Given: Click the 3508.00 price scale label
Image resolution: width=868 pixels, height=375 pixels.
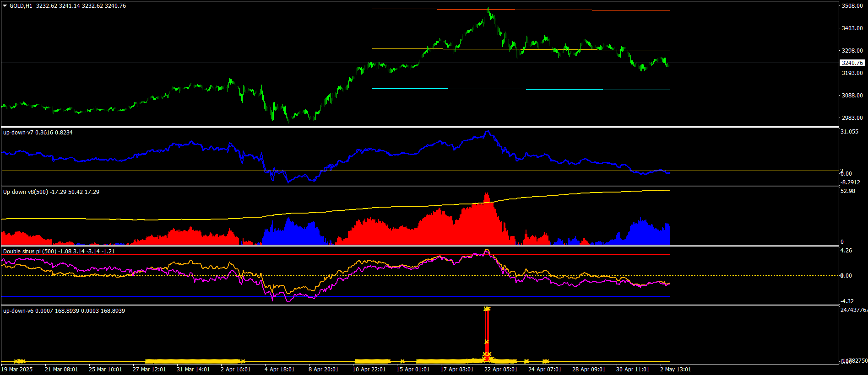Looking at the screenshot, I should coord(852,6).
